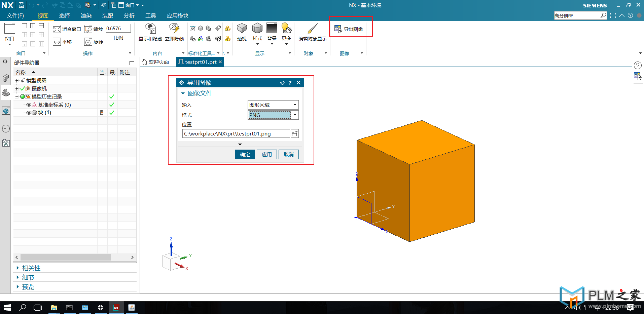644x314 pixels.
Task: Open the 文件(F) menu
Action: coord(15,15)
